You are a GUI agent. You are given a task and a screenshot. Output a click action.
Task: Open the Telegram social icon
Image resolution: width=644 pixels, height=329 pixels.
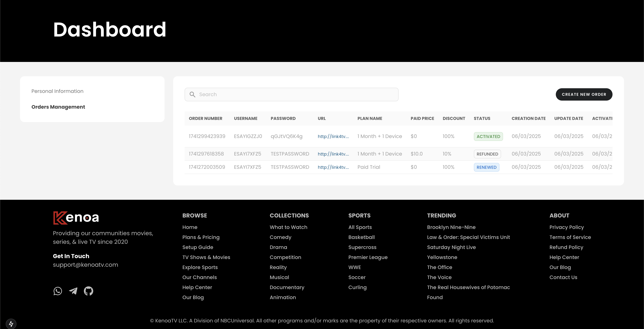[73, 291]
